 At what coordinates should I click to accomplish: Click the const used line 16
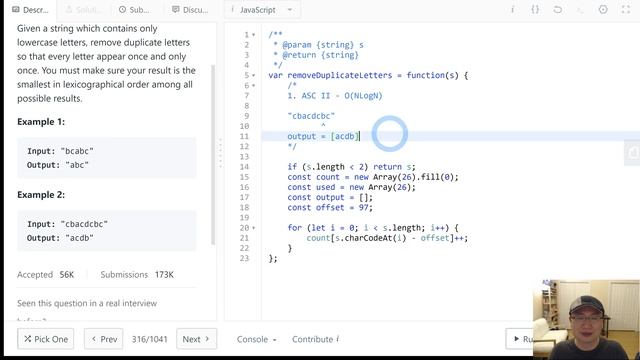pos(351,187)
